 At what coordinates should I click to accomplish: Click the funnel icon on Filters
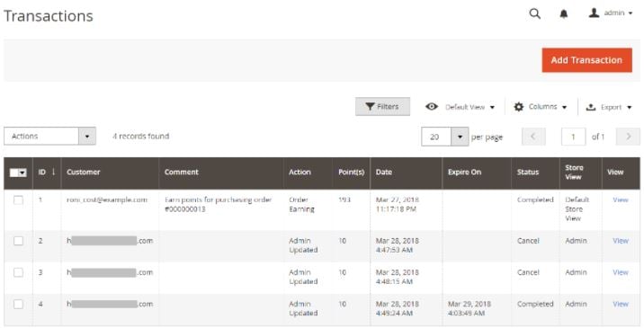coord(370,107)
